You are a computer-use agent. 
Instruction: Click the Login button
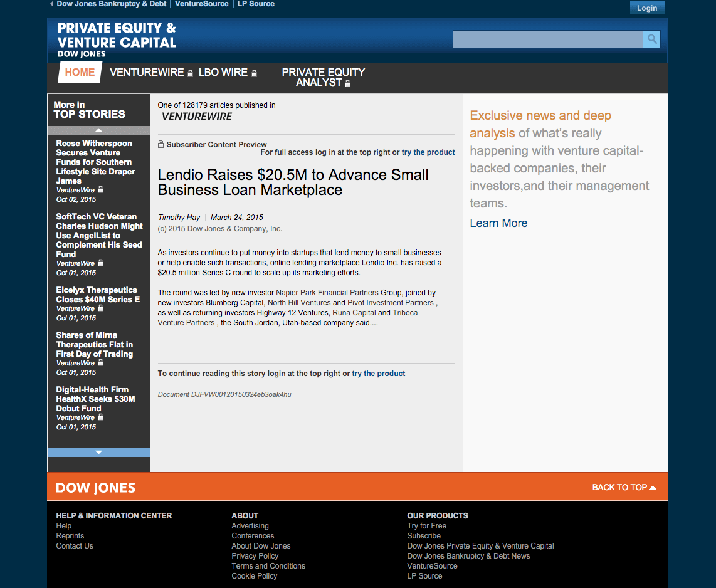(647, 8)
